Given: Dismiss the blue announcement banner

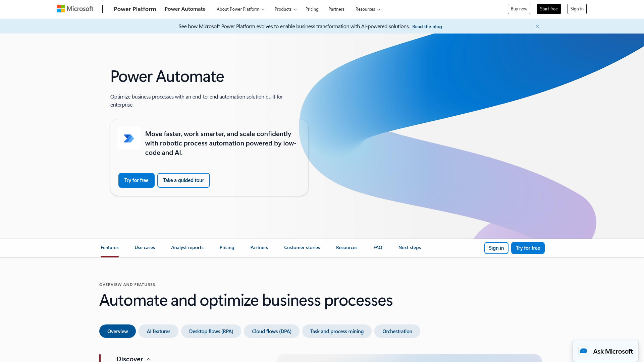Looking at the screenshot, I should (537, 26).
